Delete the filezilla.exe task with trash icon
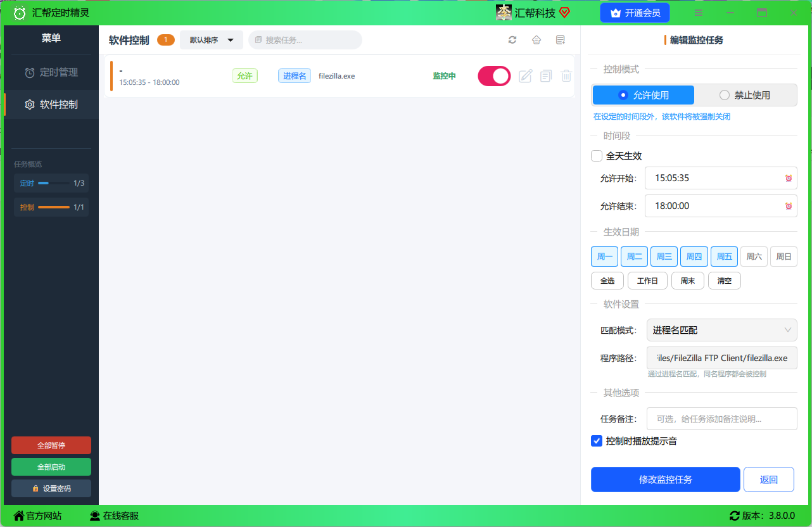This screenshot has height=527, width=812. click(x=566, y=76)
